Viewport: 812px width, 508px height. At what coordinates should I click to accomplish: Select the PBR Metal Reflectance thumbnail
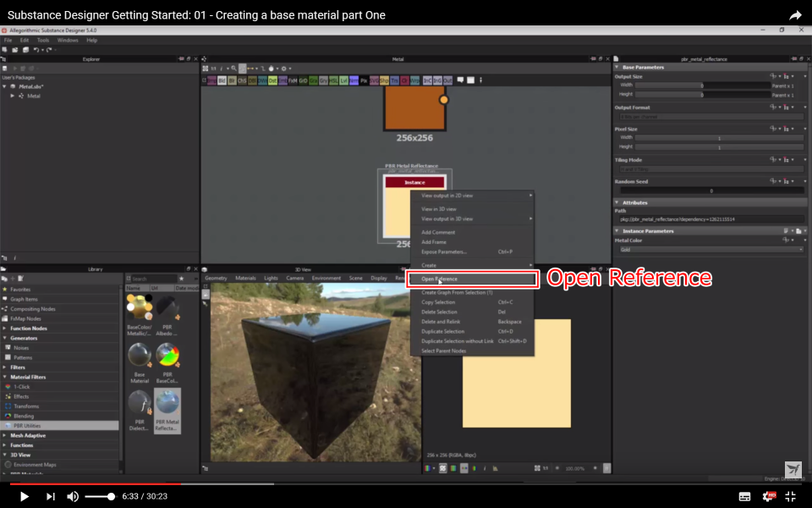167,411
